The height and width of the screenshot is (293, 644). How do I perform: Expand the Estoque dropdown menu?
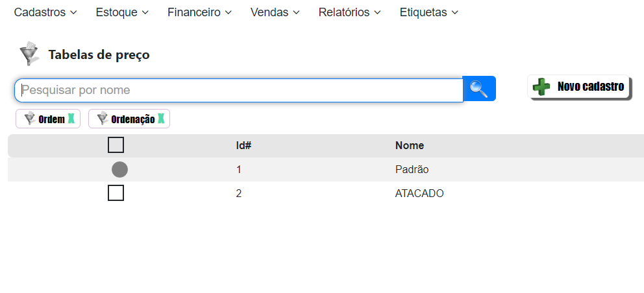point(122,12)
